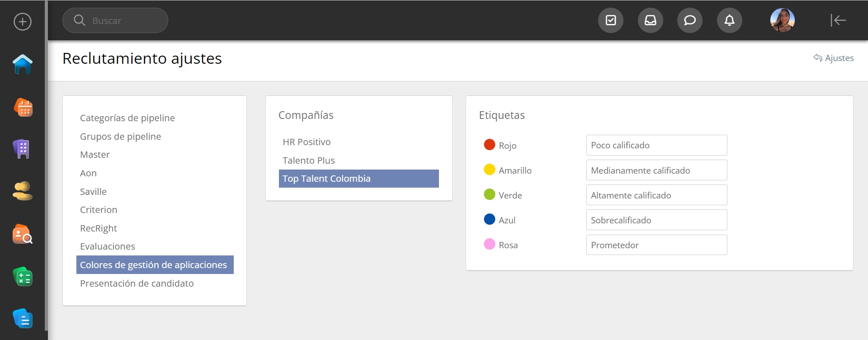Viewport: 868px width, 340px height.
Task: Collapse panel with the arrow-to-bar icon
Action: point(838,20)
